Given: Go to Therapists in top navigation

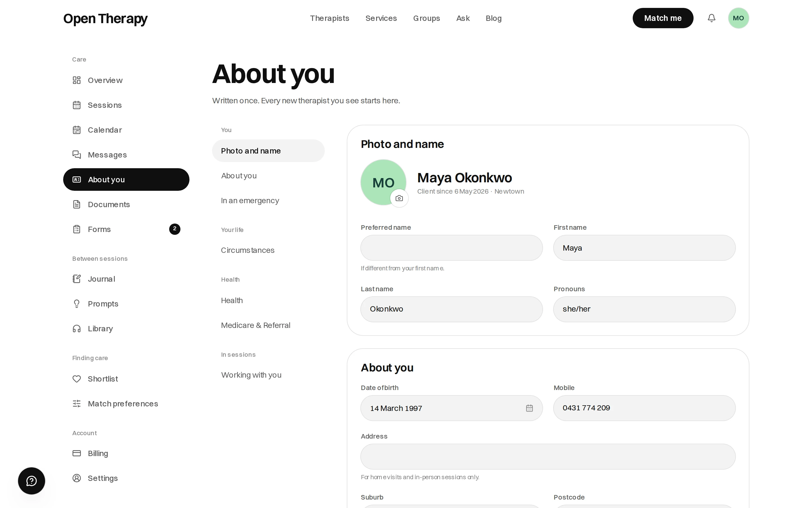Looking at the screenshot, I should click(330, 18).
